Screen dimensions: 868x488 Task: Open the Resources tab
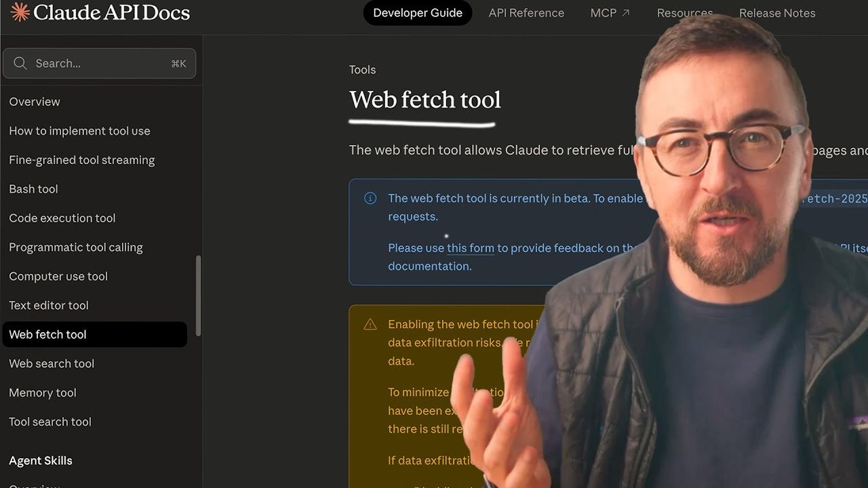click(x=685, y=13)
